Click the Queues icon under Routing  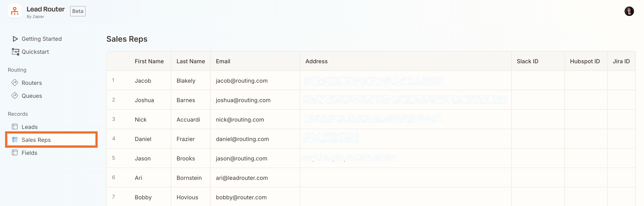click(x=15, y=96)
